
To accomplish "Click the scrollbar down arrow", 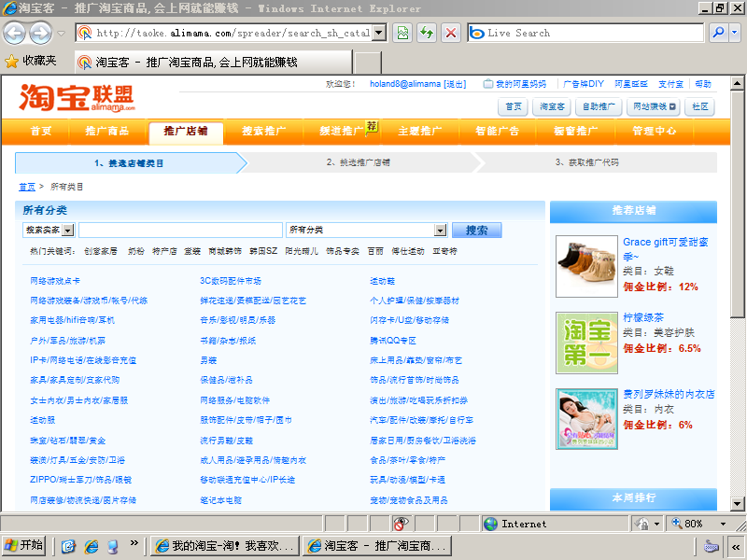I will pyautogui.click(x=738, y=503).
